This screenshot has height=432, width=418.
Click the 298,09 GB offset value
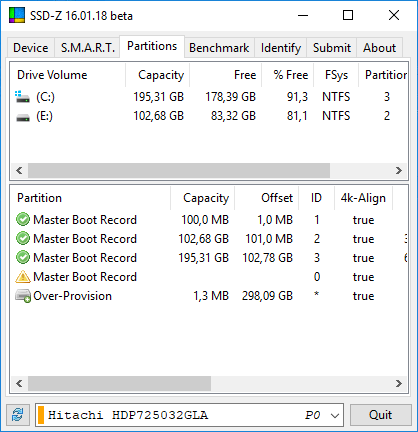click(x=267, y=296)
